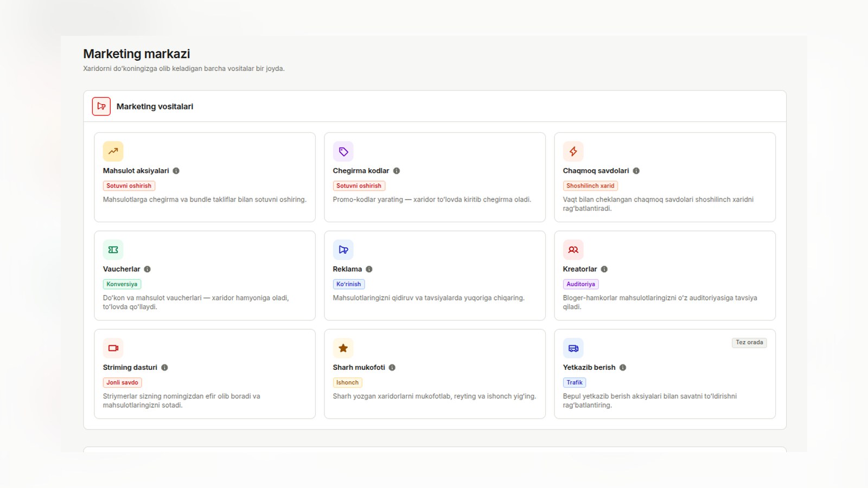Open the Chaqmoq savdolari title
868x488 pixels.
(596, 171)
